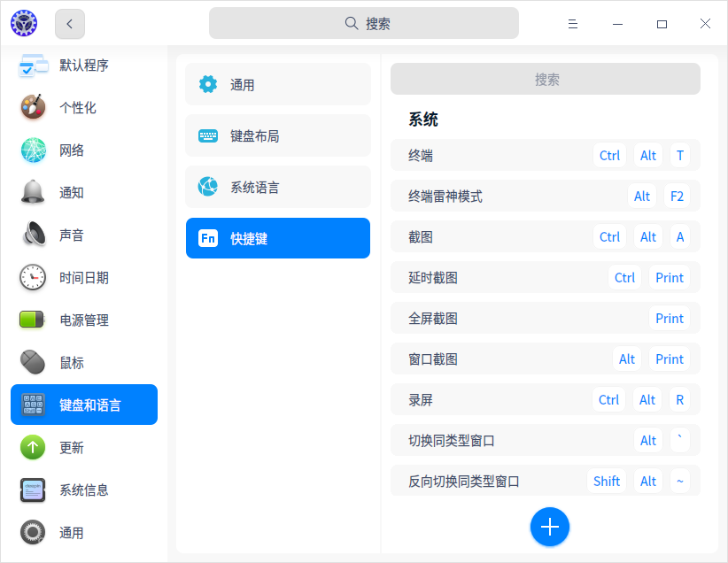
Task: Edit the 反向切换同类型窗口 shortcut row
Action: [x=545, y=481]
